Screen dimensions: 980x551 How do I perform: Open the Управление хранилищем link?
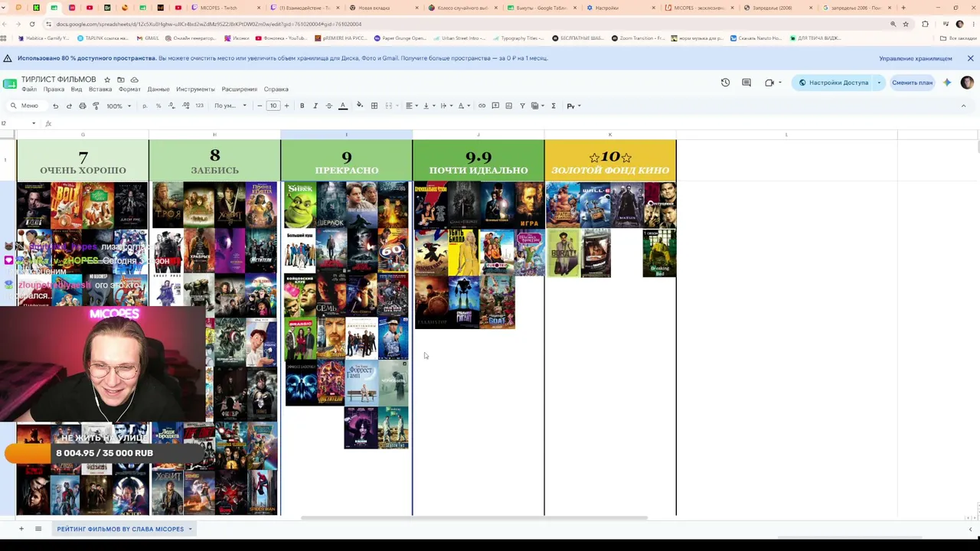tap(916, 58)
